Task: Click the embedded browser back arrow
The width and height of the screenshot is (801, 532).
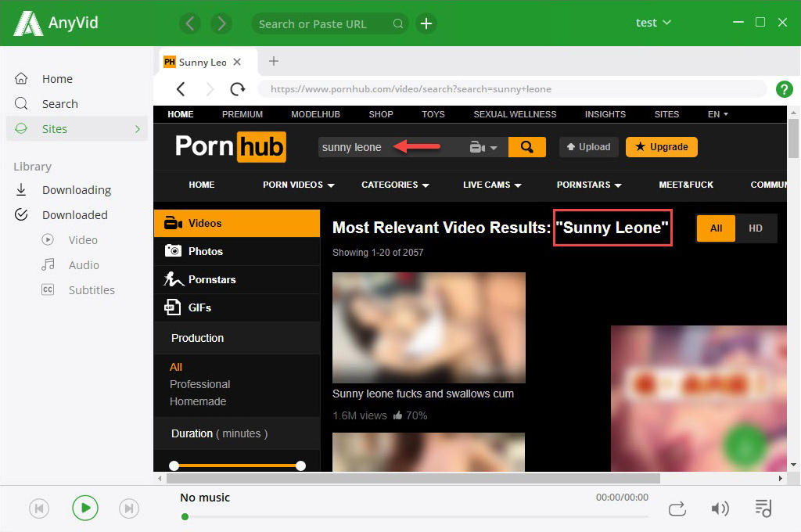Action: (x=181, y=89)
